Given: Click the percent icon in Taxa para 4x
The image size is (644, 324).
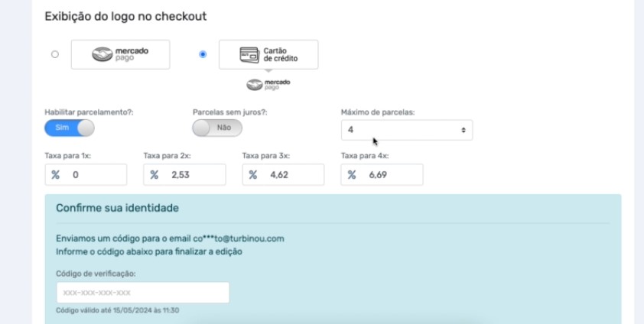Looking at the screenshot, I should [352, 175].
